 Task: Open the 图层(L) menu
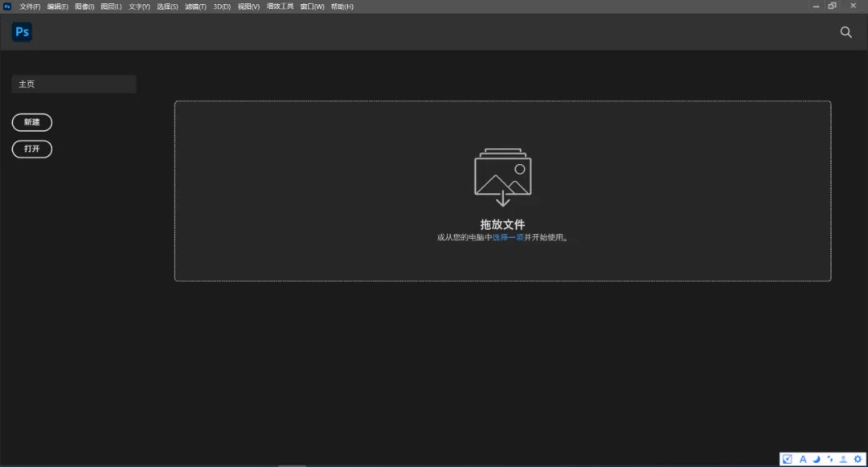(111, 6)
